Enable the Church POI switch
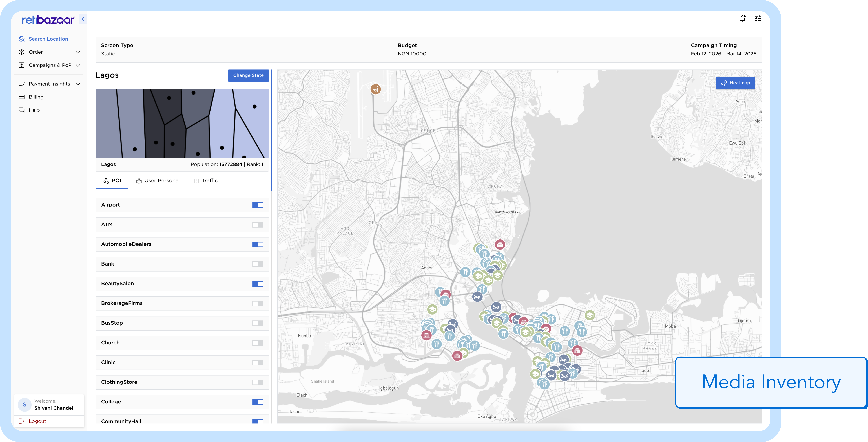Viewport: 868px width, 442px height. click(258, 343)
